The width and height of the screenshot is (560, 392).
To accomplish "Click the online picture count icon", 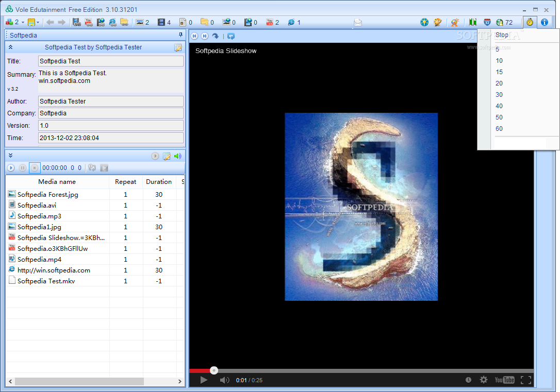I will [226, 22].
